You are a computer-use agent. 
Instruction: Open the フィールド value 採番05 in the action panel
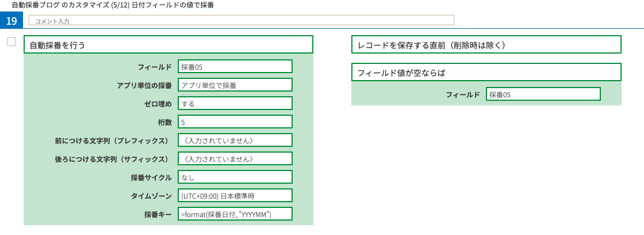pos(235,67)
